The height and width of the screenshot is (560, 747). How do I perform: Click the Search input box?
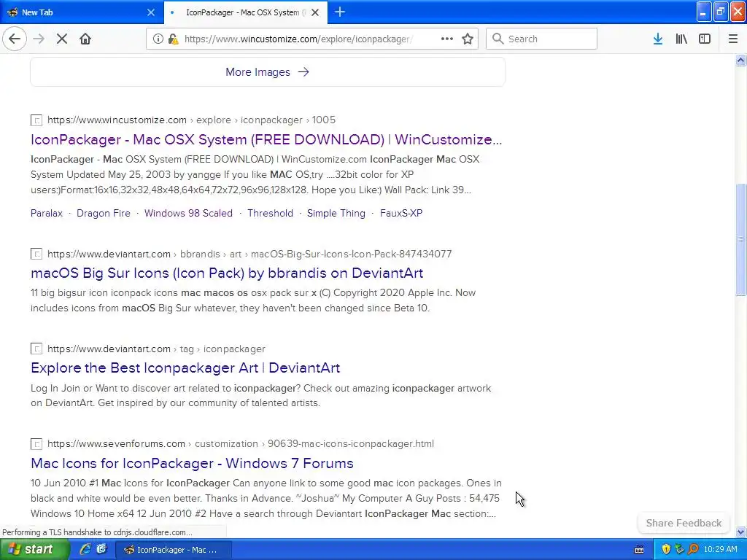click(x=541, y=39)
